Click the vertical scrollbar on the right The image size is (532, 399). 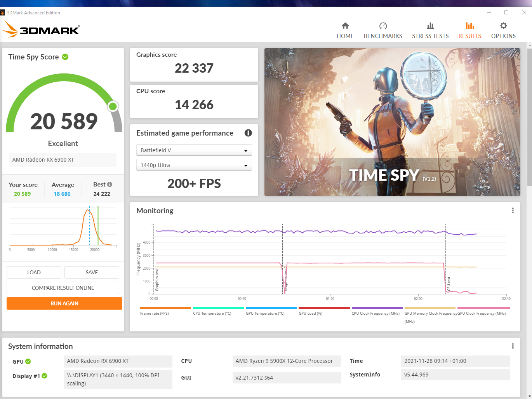pyautogui.click(x=529, y=117)
